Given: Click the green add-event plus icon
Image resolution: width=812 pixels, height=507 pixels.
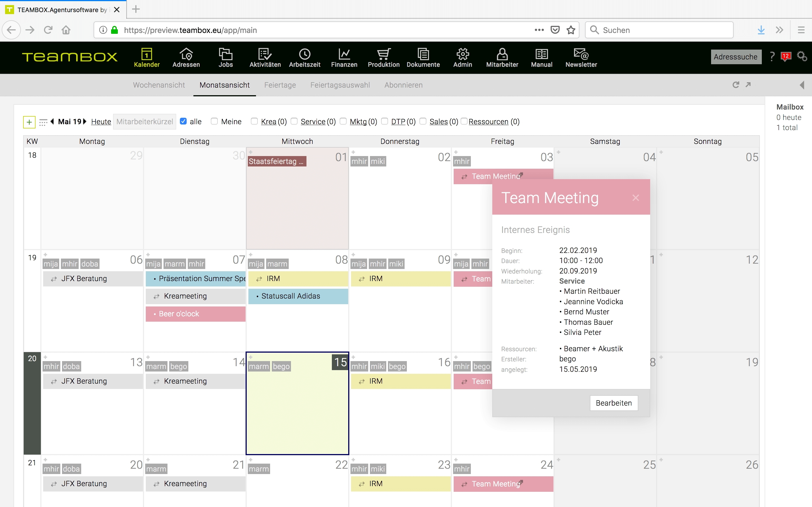Looking at the screenshot, I should pyautogui.click(x=29, y=122).
